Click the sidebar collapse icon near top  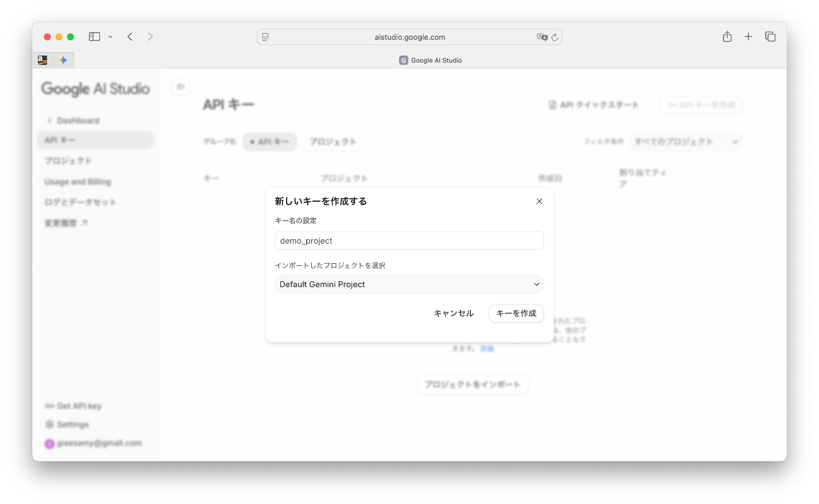coord(181,87)
